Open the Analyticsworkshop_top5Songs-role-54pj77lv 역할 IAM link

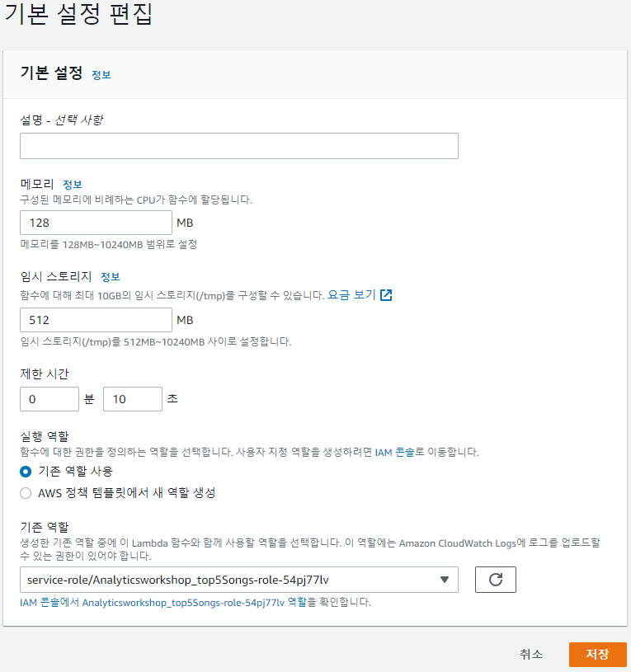click(163, 602)
